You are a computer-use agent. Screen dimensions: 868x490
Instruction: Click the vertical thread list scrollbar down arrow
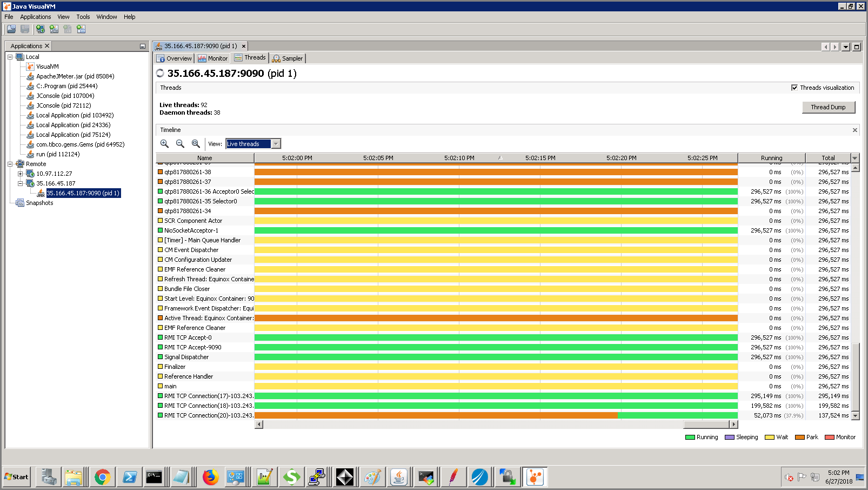pyautogui.click(x=855, y=415)
